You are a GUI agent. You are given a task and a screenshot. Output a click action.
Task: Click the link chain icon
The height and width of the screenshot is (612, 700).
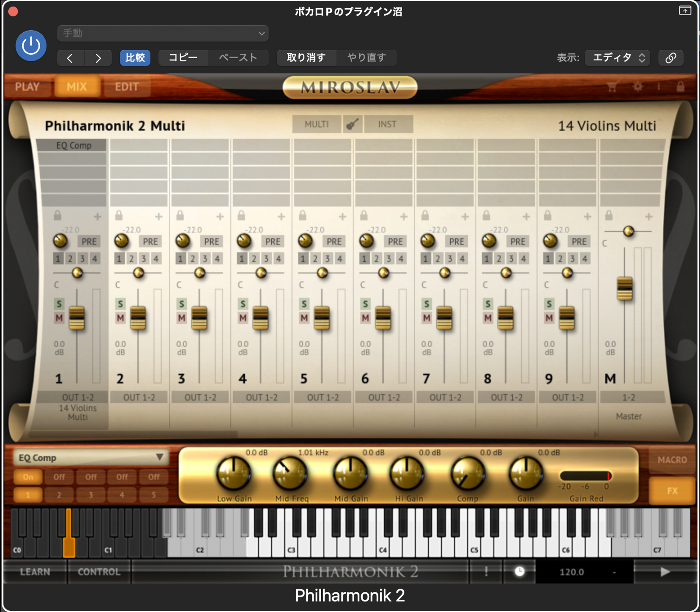click(671, 58)
